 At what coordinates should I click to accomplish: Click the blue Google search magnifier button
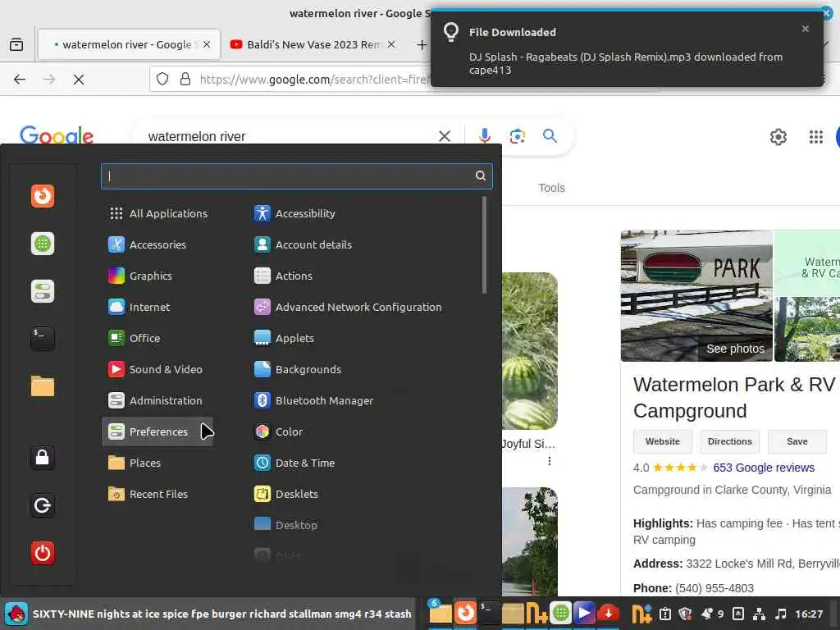point(550,135)
